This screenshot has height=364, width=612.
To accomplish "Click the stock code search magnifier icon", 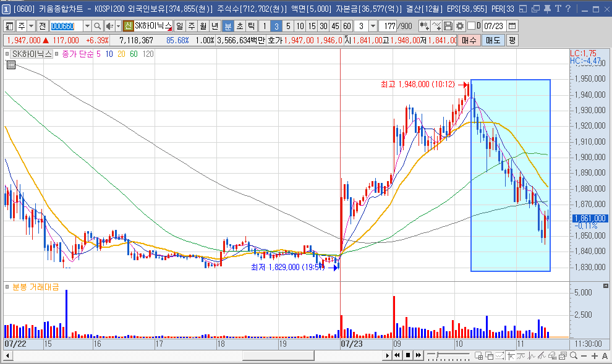I will coord(98,26).
